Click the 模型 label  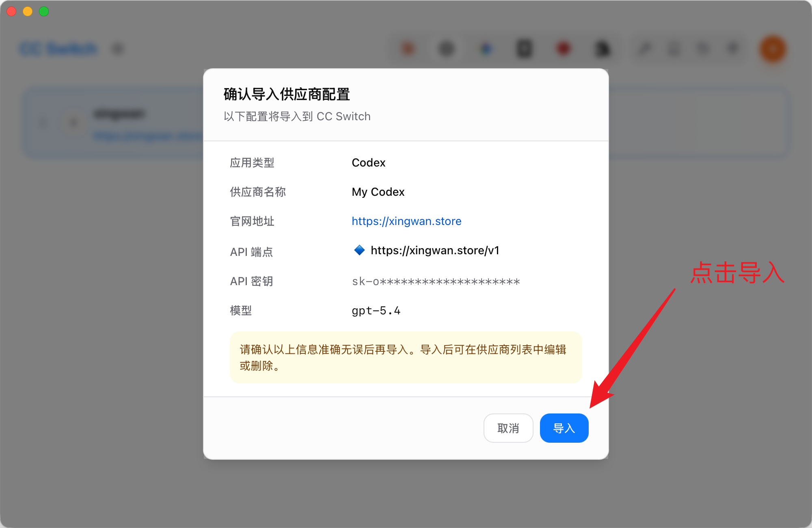pos(241,310)
